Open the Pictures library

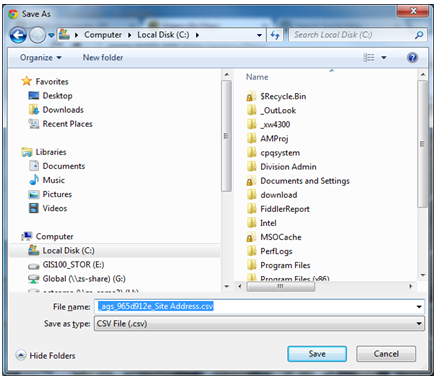57,194
